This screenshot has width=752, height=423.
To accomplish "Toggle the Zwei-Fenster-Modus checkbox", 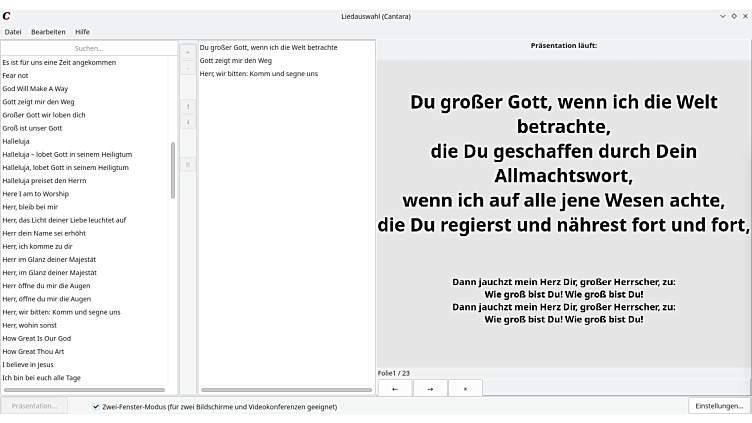I will (x=96, y=407).
